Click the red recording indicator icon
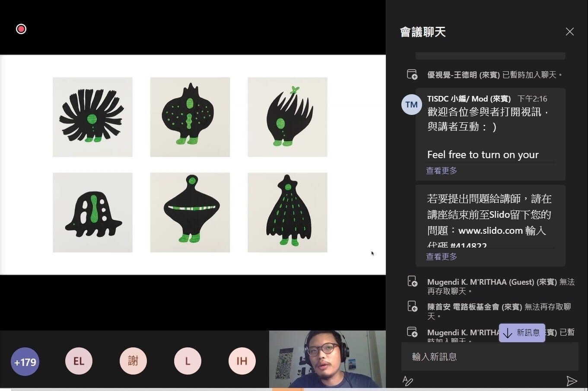The height and width of the screenshot is (391, 588). coord(21,29)
